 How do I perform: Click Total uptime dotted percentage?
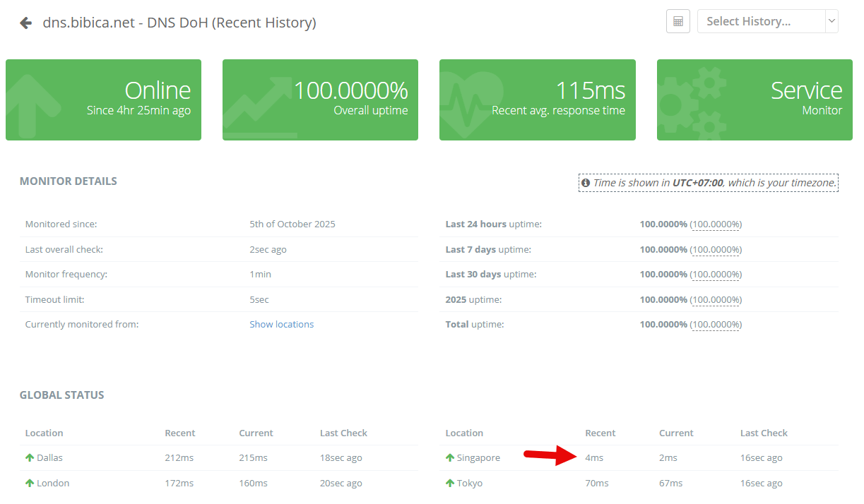click(x=716, y=325)
